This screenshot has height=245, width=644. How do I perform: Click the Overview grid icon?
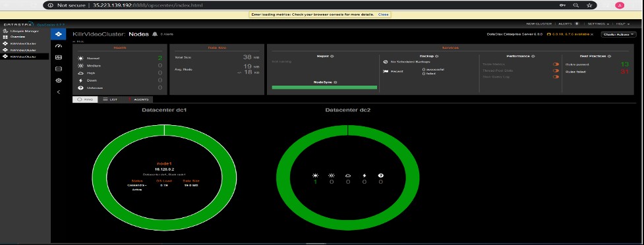coord(5,36)
